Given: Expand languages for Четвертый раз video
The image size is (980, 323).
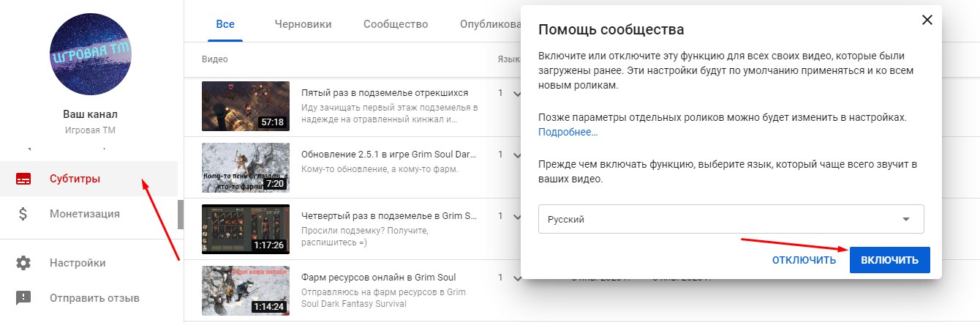Looking at the screenshot, I should point(517,217).
